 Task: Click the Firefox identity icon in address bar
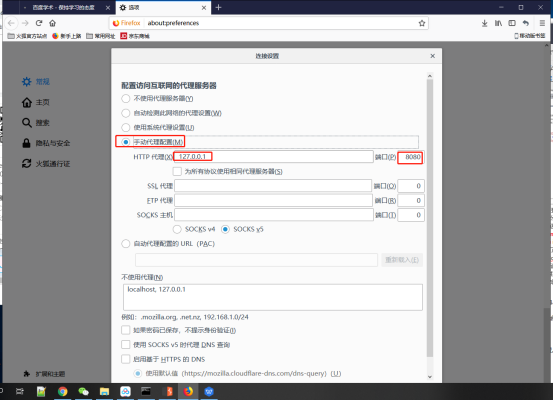coord(126,23)
